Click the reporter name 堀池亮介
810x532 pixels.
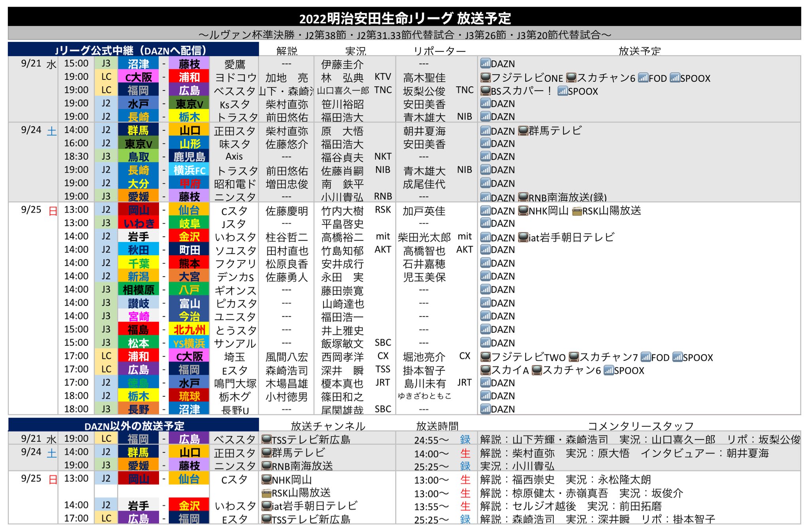coord(424,357)
